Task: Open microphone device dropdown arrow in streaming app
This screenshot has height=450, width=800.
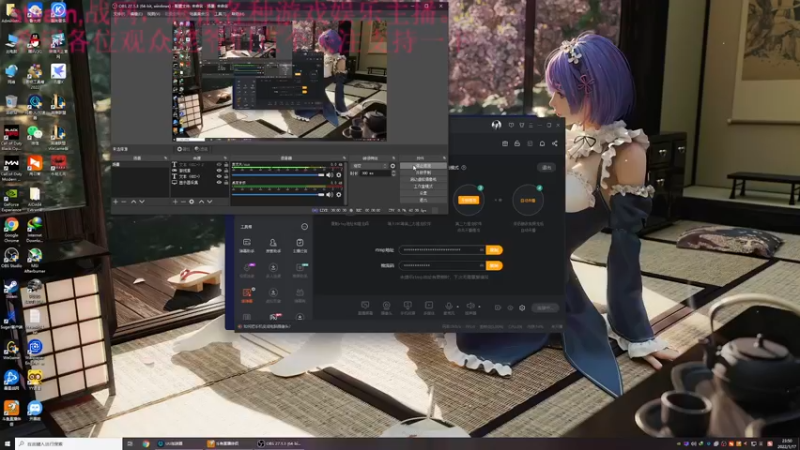Action: [458, 306]
